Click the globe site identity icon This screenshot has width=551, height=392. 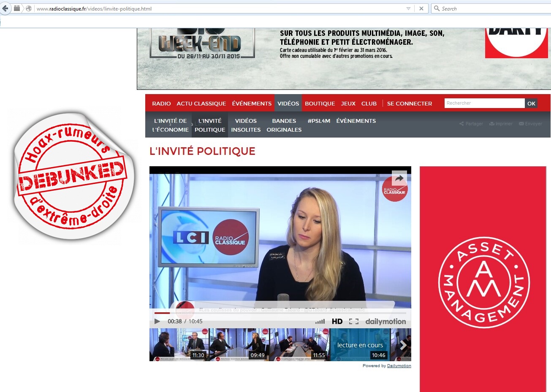coord(29,8)
